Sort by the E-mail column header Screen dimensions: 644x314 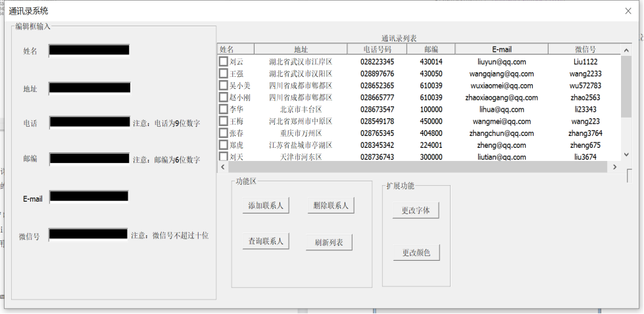point(501,49)
